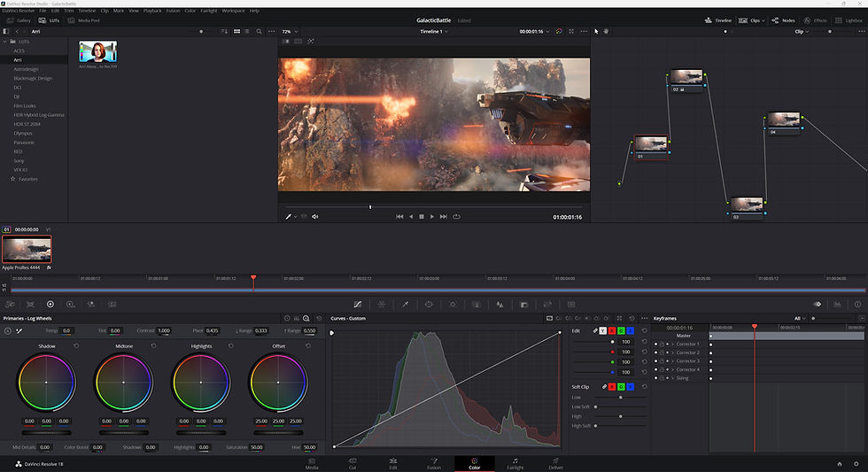Screen dimensions: 868x472
Task: Select the hand pan tool above node graph
Action: click(606, 32)
